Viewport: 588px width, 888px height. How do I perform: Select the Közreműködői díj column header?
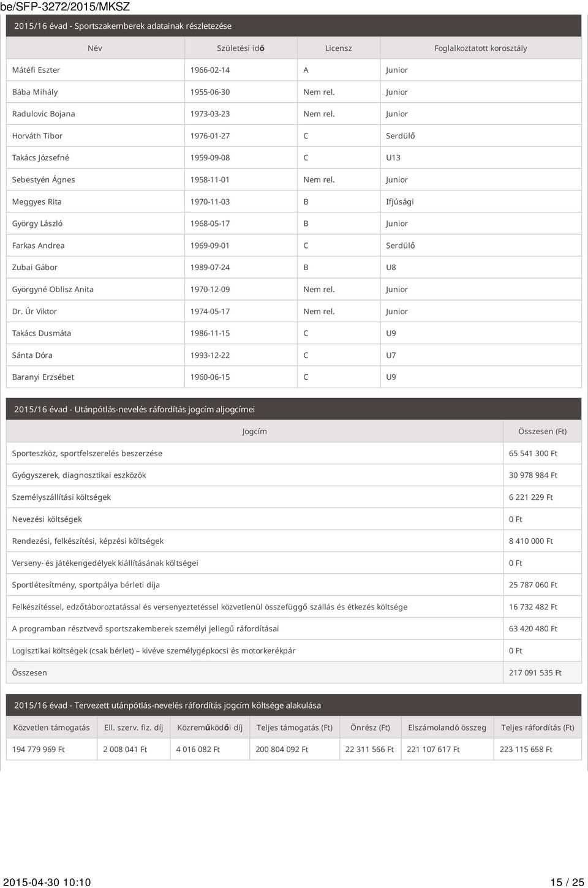pos(210,728)
